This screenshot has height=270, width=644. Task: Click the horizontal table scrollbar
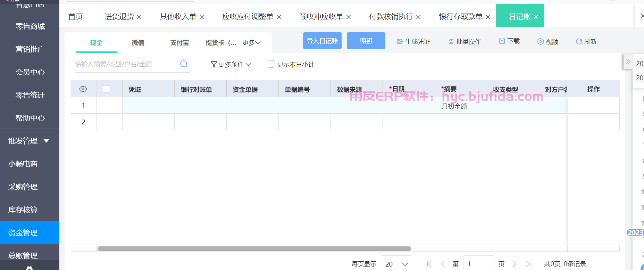click(x=254, y=248)
